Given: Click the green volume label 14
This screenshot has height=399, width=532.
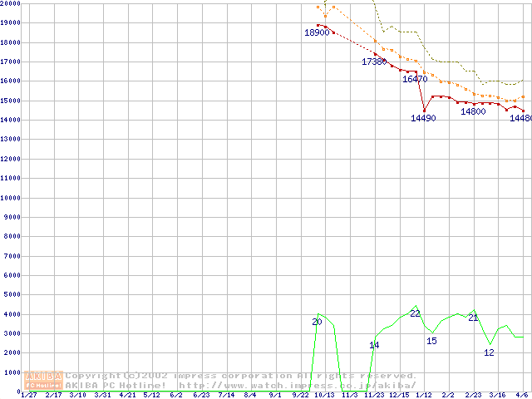Looking at the screenshot, I should [x=374, y=345].
